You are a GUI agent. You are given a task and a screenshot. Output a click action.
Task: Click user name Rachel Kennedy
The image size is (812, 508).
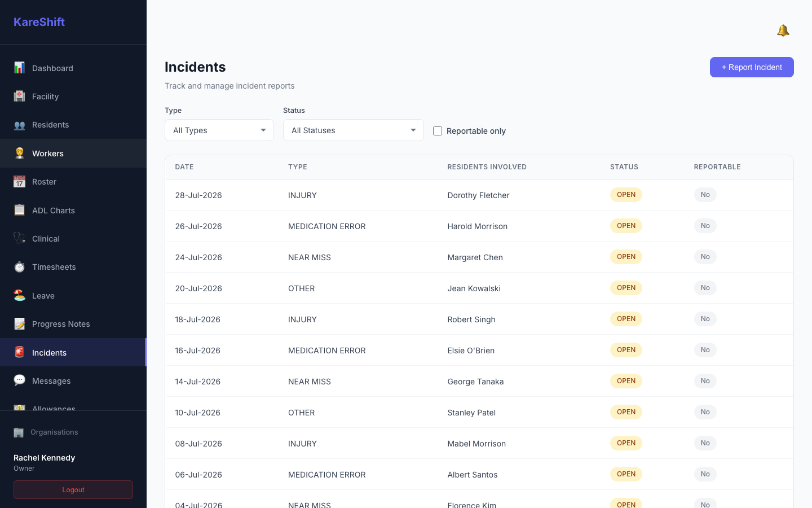point(44,458)
